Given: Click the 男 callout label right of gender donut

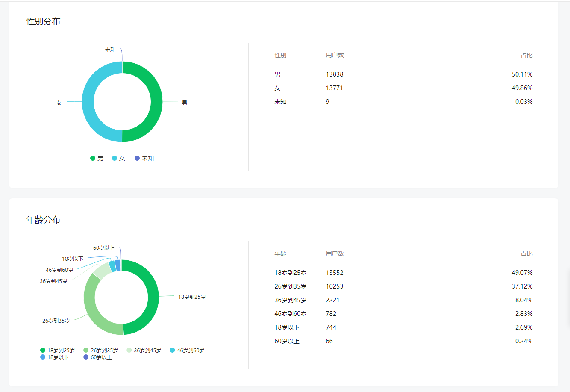Looking at the screenshot, I should pos(185,103).
